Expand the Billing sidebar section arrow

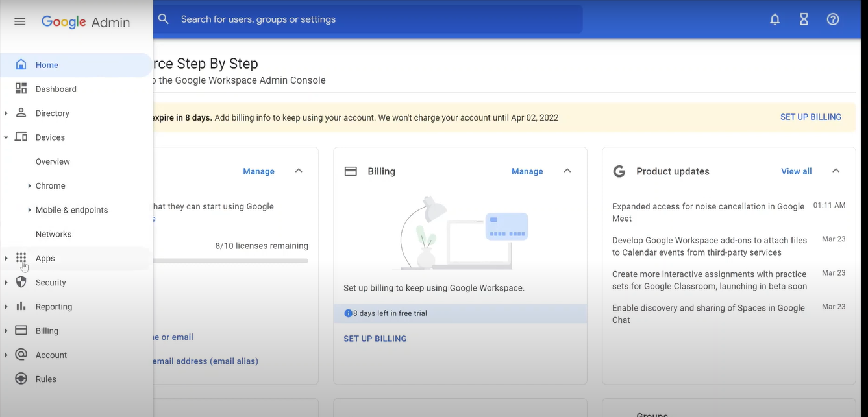(x=6, y=331)
